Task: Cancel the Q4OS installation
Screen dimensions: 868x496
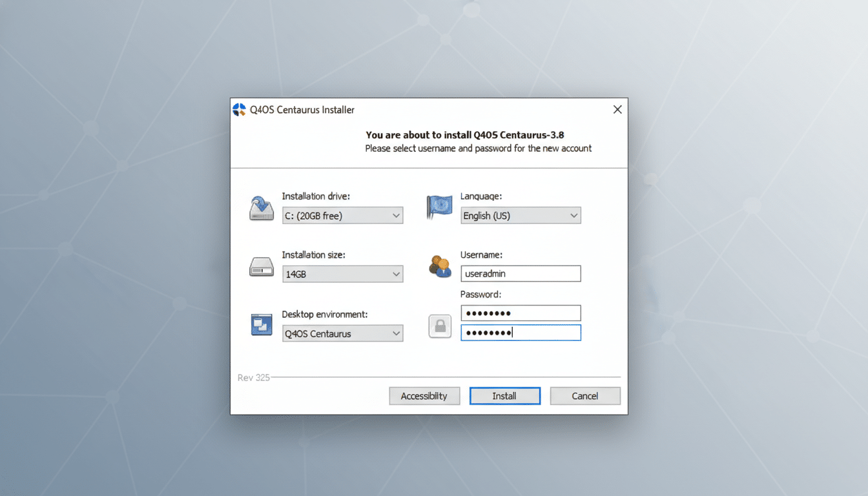Action: coord(585,396)
